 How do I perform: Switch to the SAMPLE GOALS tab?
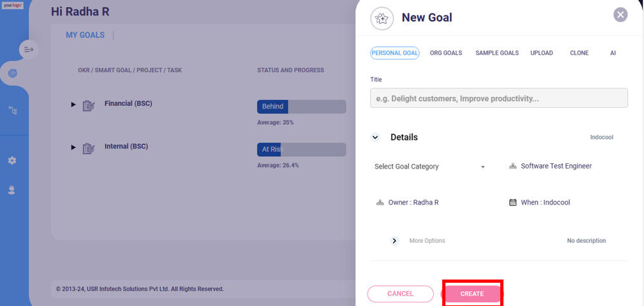pyautogui.click(x=497, y=53)
